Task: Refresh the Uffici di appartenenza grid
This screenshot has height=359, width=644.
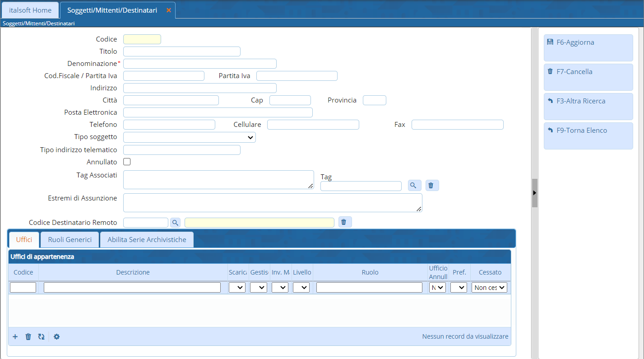Action: pyautogui.click(x=41, y=336)
